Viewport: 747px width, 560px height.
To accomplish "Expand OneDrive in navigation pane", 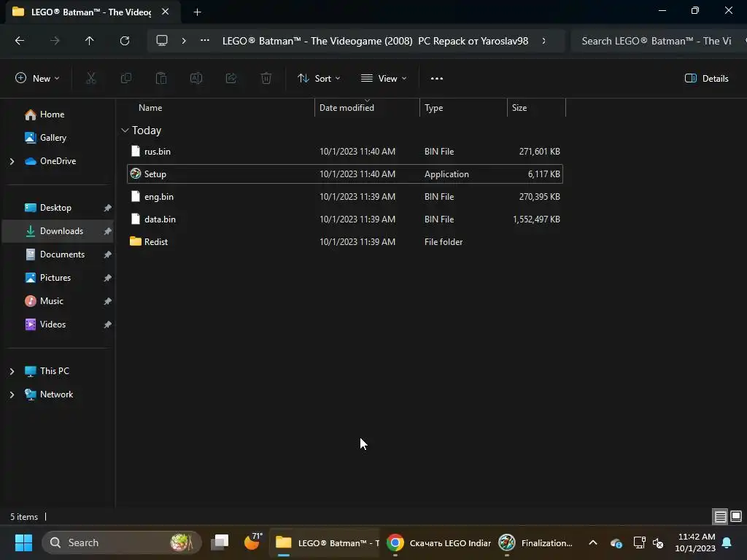I will pos(12,161).
